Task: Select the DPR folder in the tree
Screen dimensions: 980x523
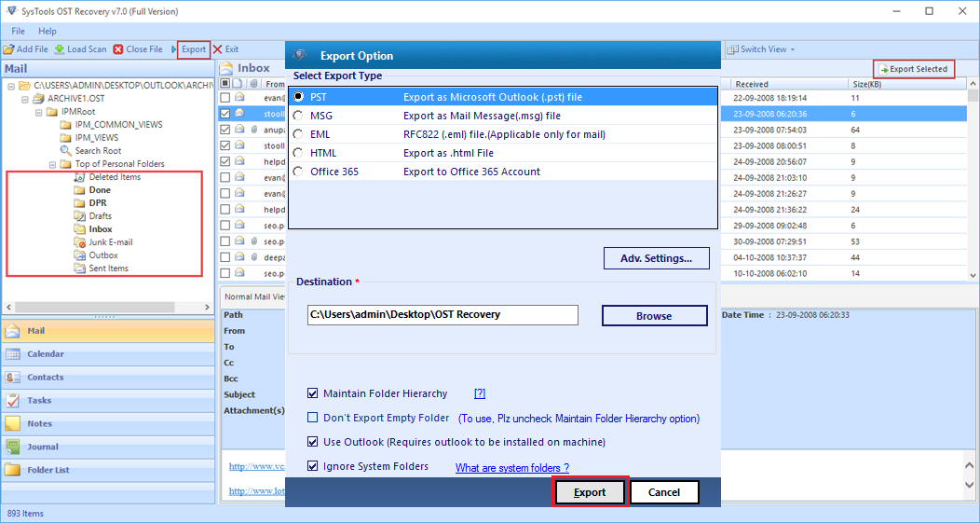Action: [98, 203]
